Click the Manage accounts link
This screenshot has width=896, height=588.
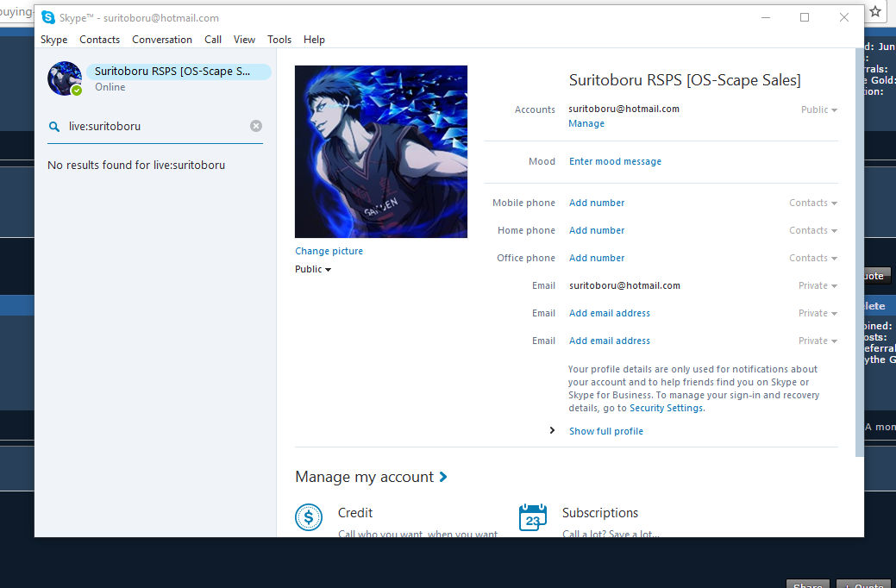point(586,123)
